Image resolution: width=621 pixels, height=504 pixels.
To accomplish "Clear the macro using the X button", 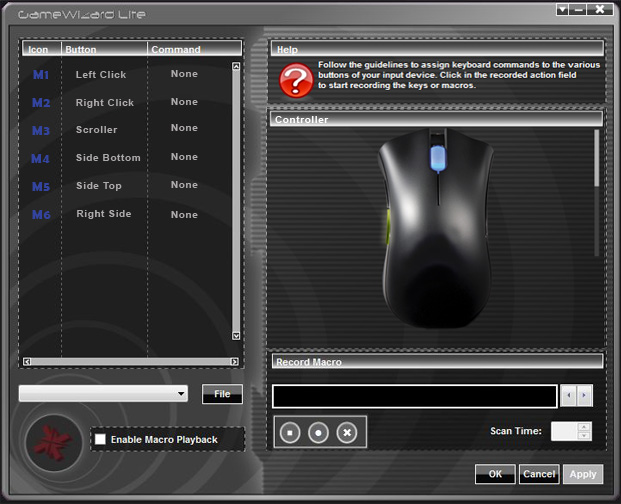I will (x=347, y=432).
